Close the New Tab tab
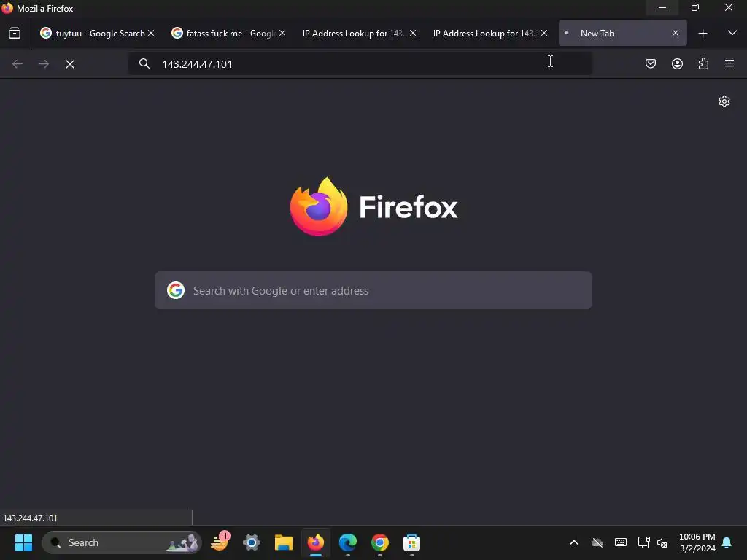Viewport: 747px width, 560px height. pos(676,34)
